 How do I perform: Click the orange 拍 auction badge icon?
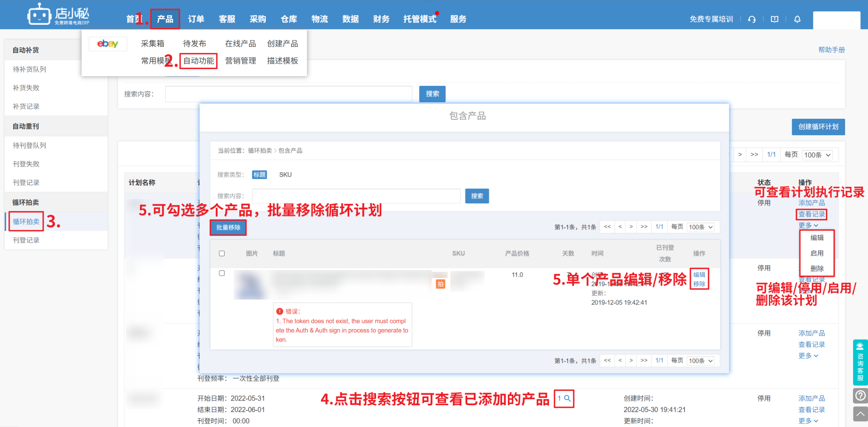pos(440,284)
